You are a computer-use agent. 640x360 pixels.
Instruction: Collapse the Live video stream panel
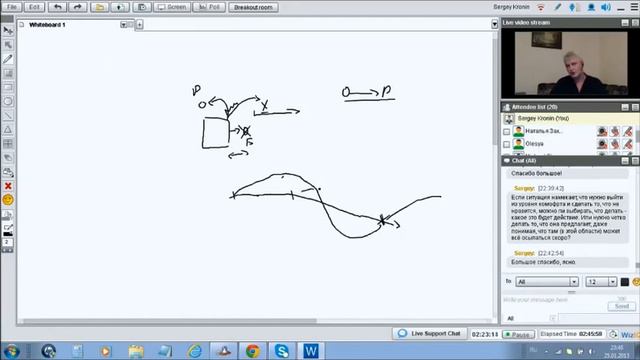(624, 23)
